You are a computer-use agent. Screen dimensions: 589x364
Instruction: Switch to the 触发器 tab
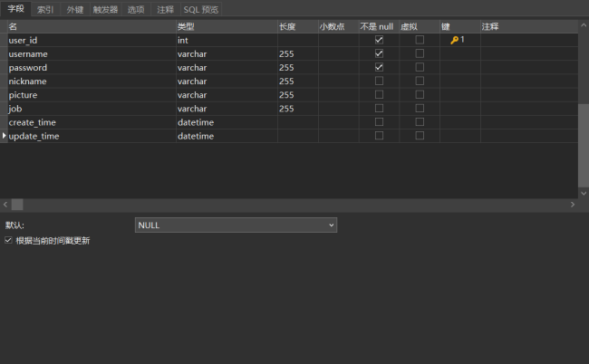coord(105,9)
